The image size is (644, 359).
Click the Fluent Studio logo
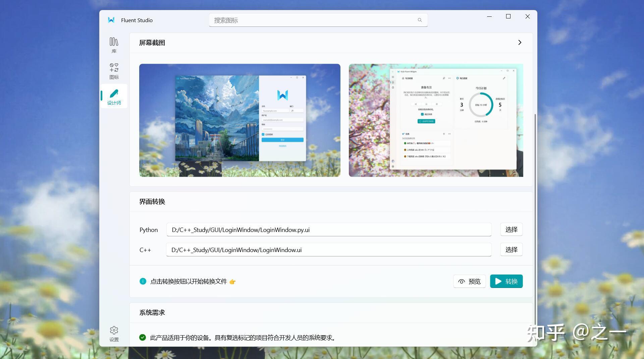111,20
